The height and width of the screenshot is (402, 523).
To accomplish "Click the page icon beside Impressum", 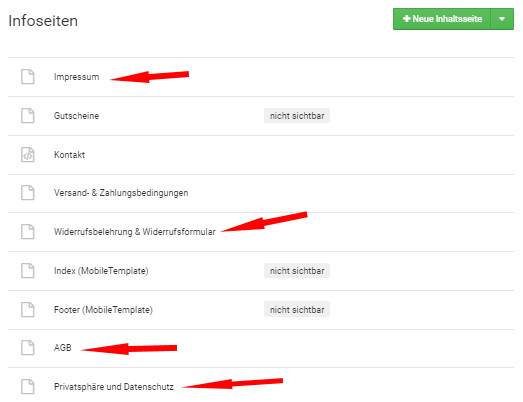I will pyautogui.click(x=28, y=77).
